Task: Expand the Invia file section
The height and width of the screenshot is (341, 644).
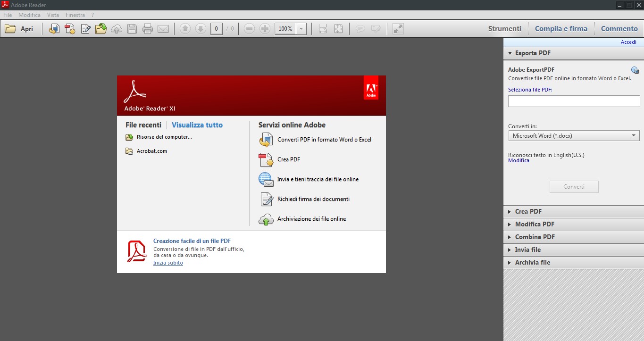Action: pyautogui.click(x=574, y=250)
